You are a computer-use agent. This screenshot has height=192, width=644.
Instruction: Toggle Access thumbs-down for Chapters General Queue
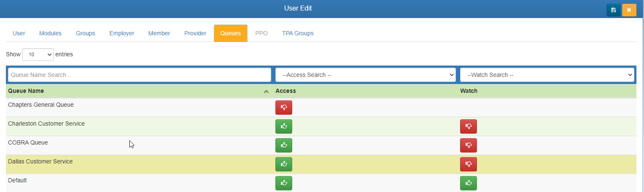coord(283,108)
